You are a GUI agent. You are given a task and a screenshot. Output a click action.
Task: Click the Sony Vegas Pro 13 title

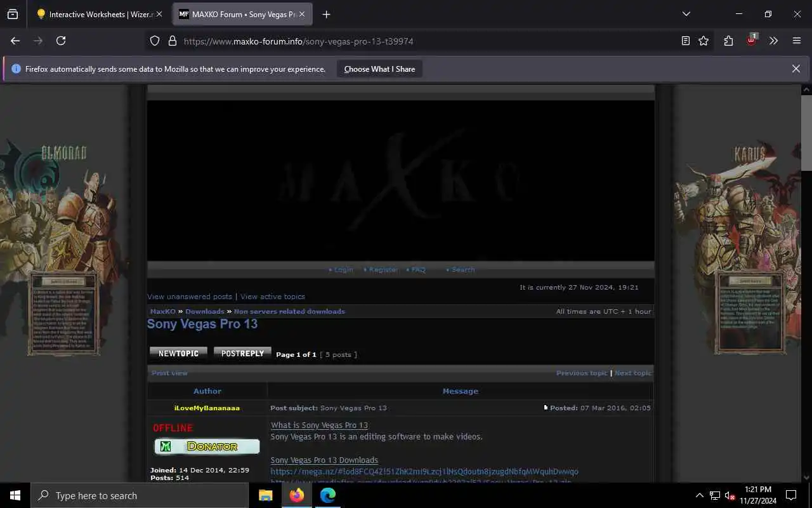[x=202, y=324]
